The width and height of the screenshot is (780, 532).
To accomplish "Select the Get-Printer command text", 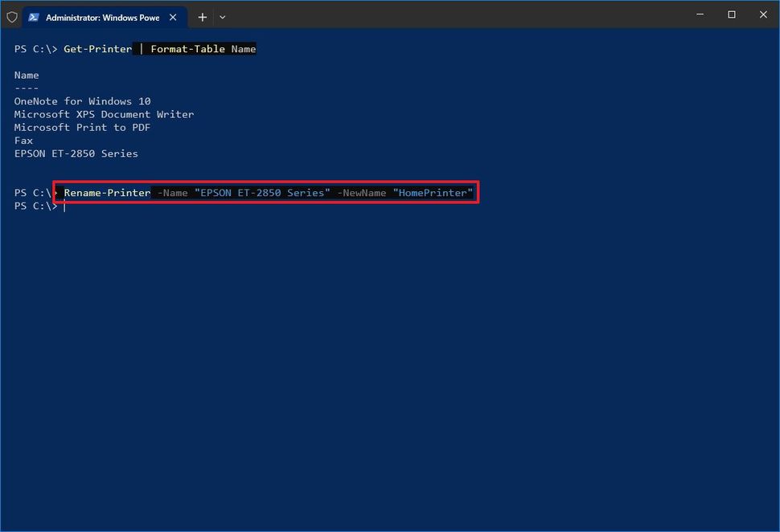I will (98, 48).
